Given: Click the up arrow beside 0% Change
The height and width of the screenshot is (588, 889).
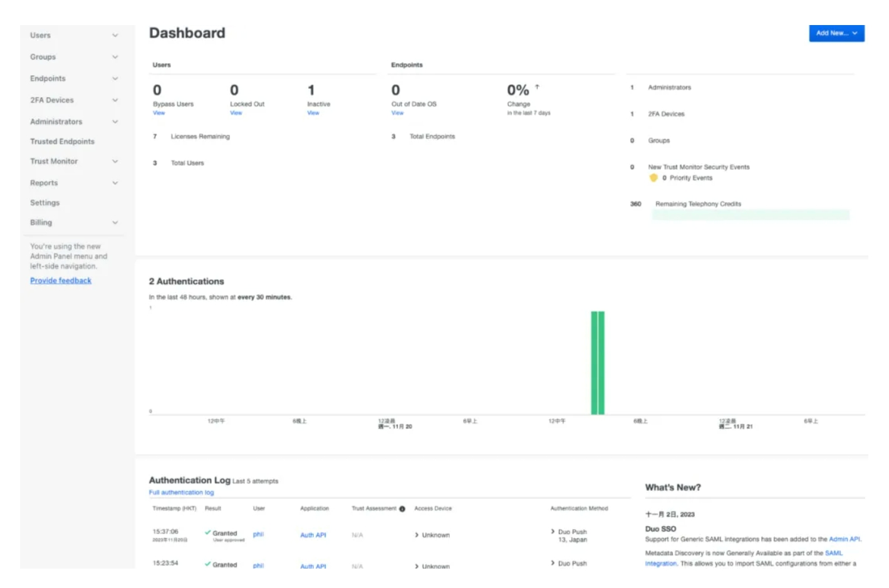Looking at the screenshot, I should (537, 87).
